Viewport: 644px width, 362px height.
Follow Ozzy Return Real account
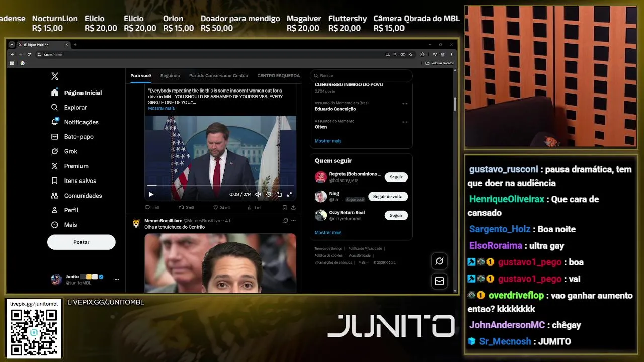click(396, 215)
